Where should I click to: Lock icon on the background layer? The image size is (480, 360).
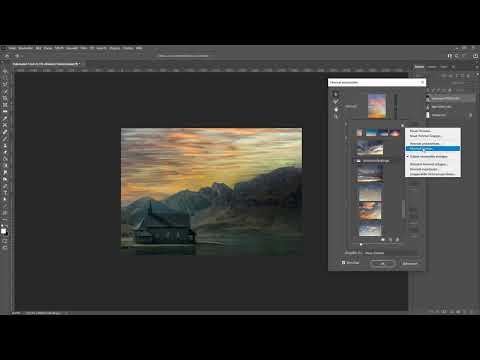pos(470,115)
